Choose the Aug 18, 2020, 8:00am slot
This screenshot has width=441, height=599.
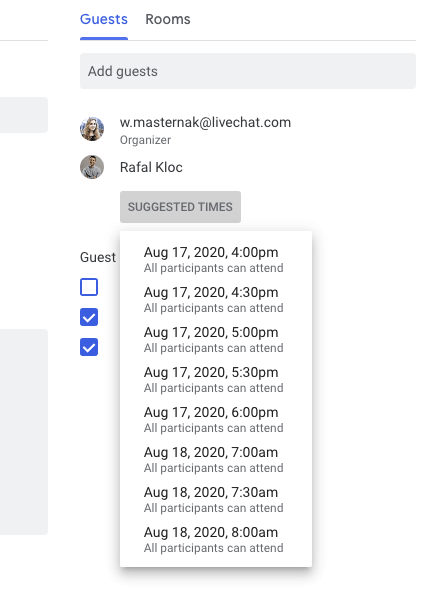pyautogui.click(x=216, y=539)
